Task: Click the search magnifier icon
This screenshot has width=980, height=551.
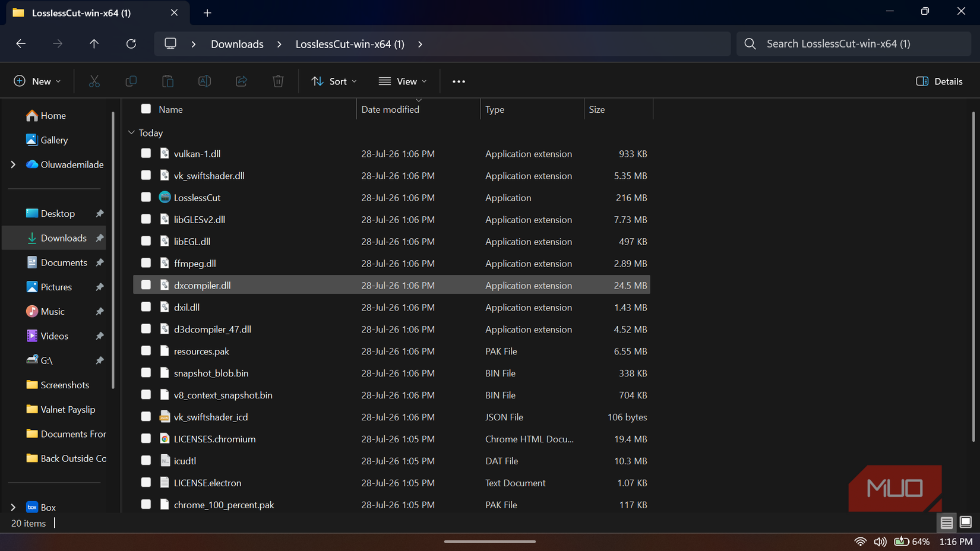Action: (x=750, y=44)
